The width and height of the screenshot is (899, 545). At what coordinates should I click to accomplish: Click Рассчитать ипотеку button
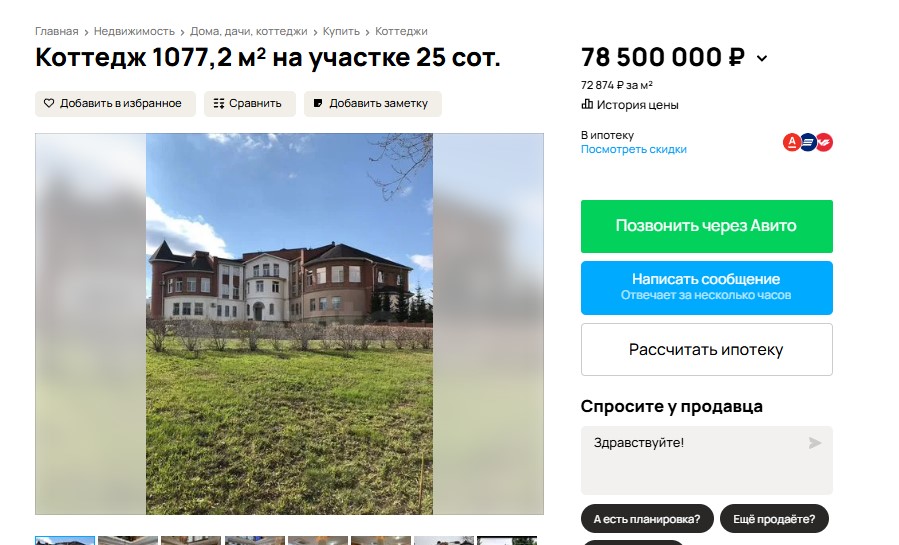pyautogui.click(x=706, y=350)
